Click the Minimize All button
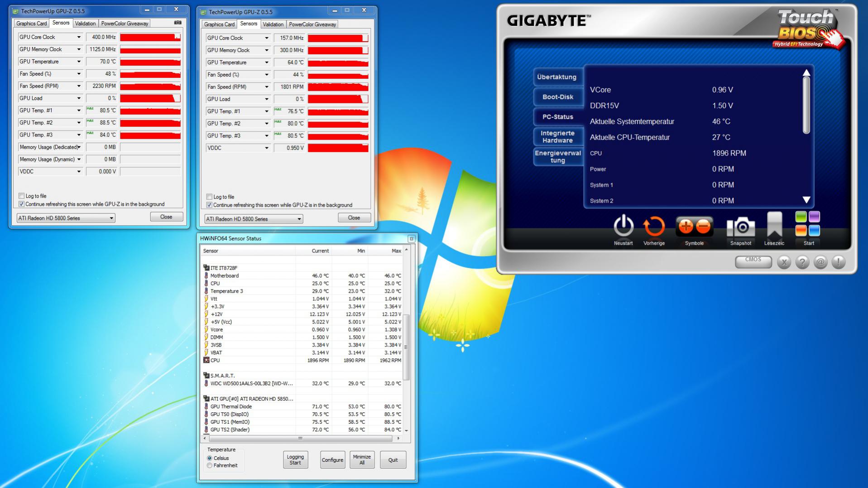 pos(362,460)
